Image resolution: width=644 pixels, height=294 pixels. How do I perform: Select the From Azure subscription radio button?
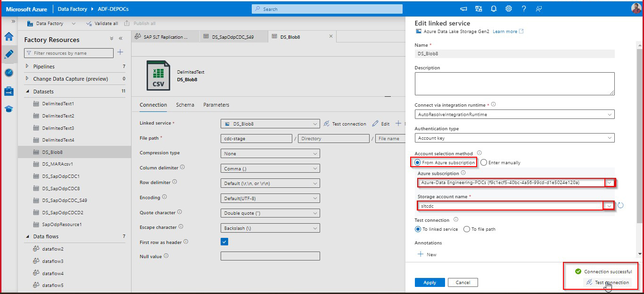click(418, 163)
